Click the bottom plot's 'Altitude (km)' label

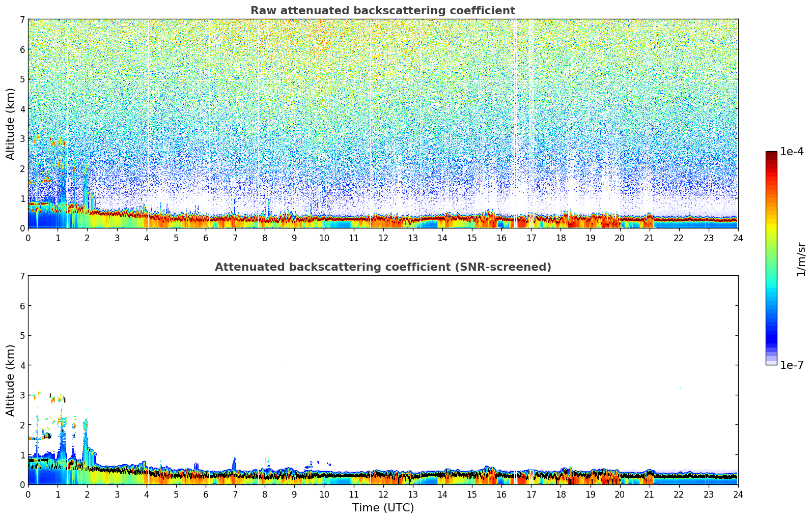[x=11, y=380]
